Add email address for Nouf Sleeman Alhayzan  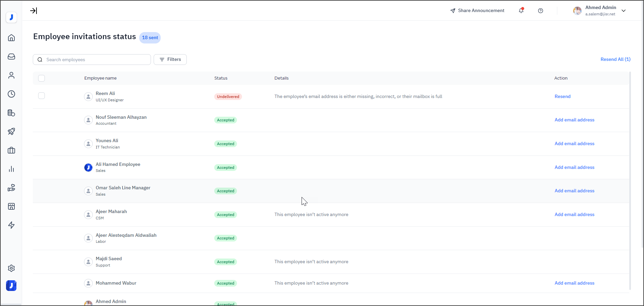coord(574,120)
